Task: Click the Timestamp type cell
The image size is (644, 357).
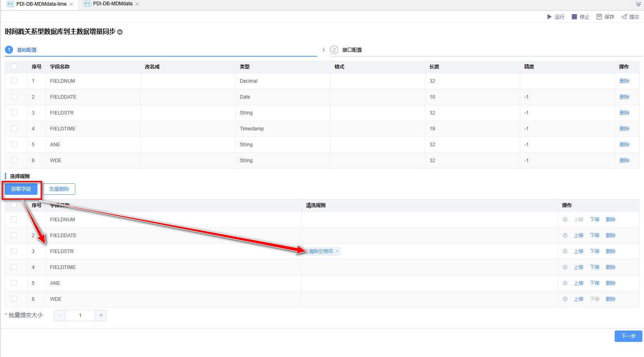Action: pos(283,129)
